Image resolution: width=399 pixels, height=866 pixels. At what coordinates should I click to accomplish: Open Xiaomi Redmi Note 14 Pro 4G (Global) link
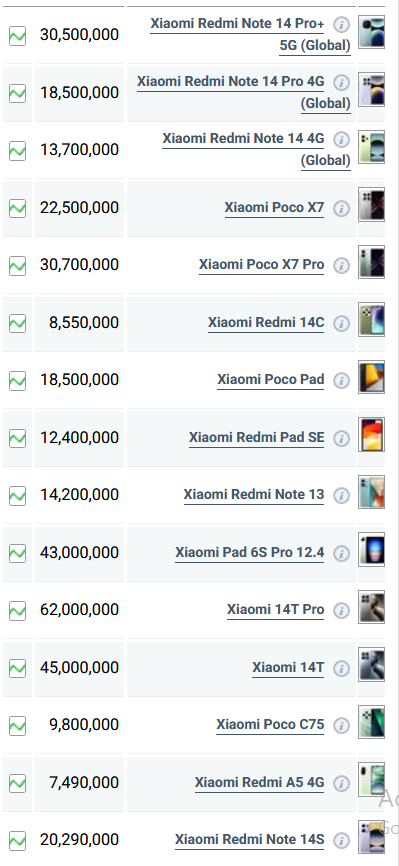pos(244,92)
